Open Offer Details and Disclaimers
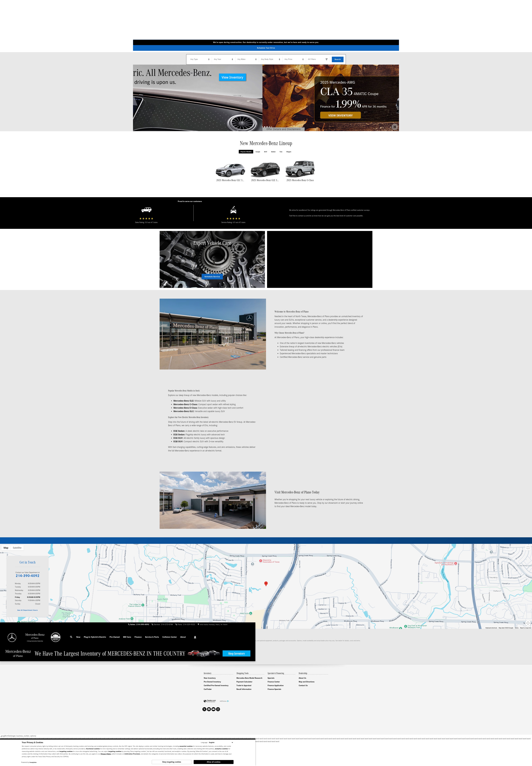 pyautogui.click(x=283, y=129)
